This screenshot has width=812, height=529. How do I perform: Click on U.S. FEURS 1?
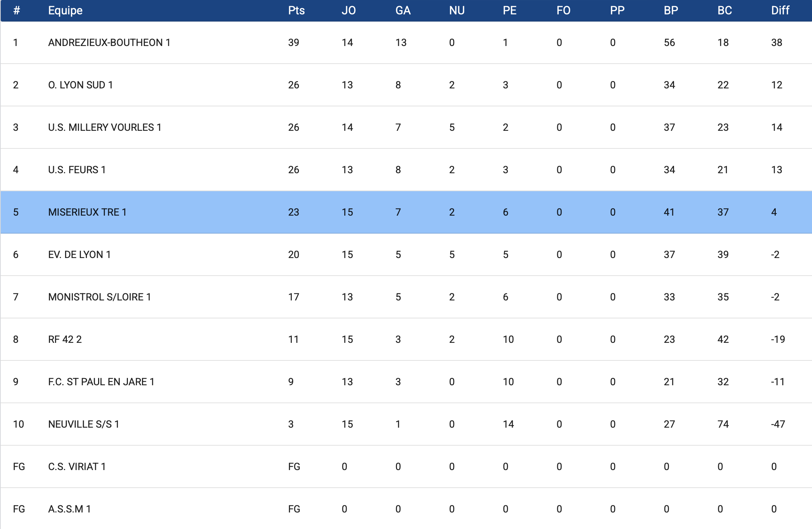pyautogui.click(x=77, y=170)
